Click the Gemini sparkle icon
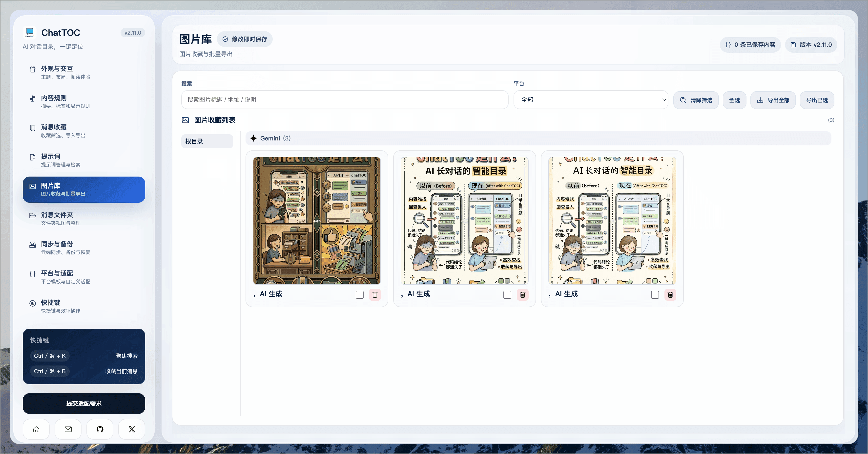Image resolution: width=868 pixels, height=454 pixels. [x=253, y=138]
